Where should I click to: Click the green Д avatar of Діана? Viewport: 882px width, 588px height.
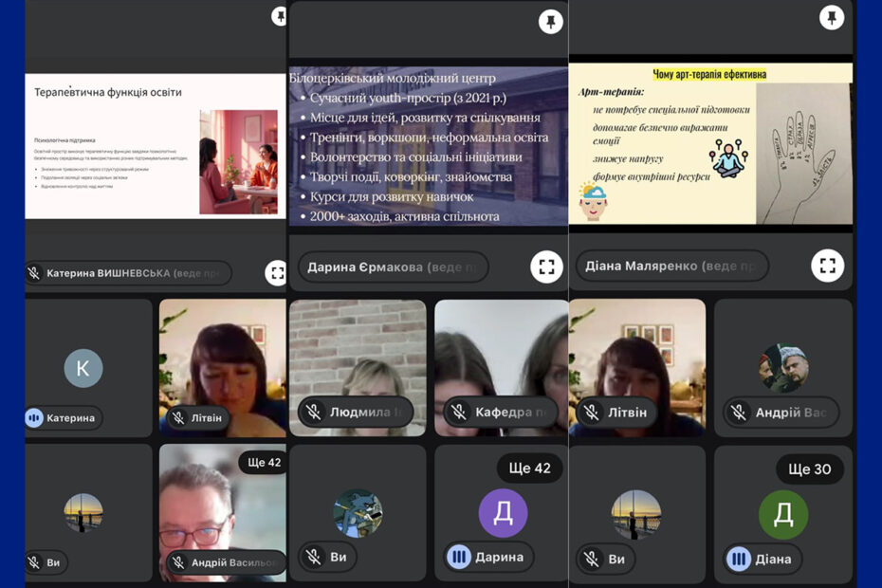[x=783, y=514]
